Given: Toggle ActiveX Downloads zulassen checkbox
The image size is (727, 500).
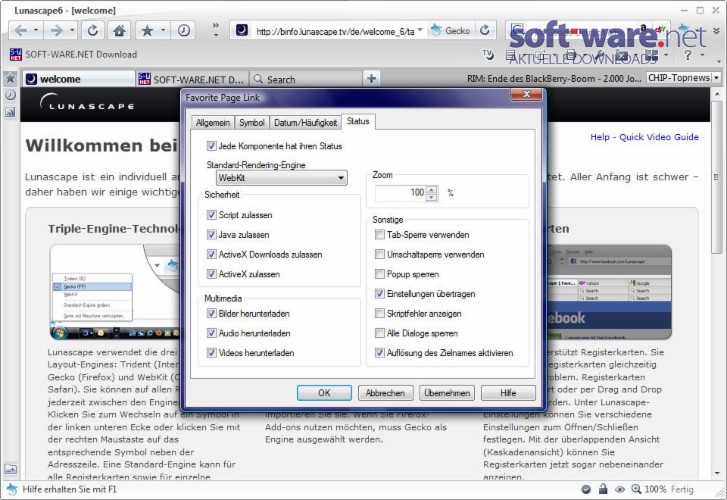Looking at the screenshot, I should (x=211, y=254).
